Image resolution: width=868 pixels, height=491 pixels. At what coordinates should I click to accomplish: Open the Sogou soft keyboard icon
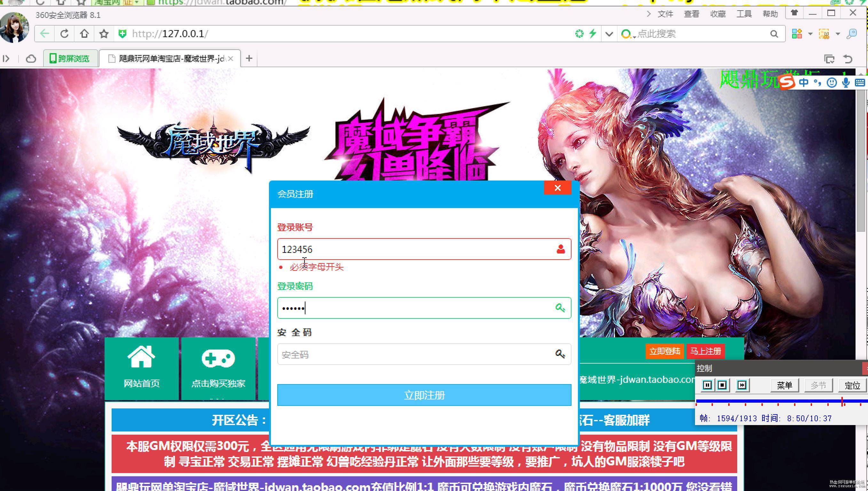860,83
